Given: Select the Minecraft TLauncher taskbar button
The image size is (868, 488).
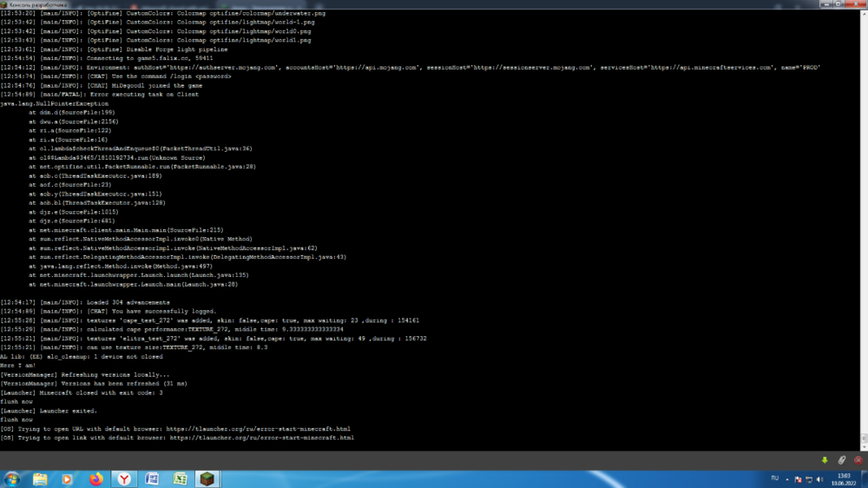Looking at the screenshot, I should [207, 479].
